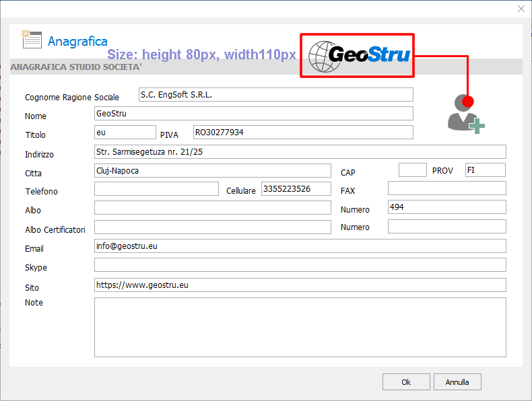Screen dimensions: 532x401
Task: Click the Cellulare label
Action: click(241, 191)
